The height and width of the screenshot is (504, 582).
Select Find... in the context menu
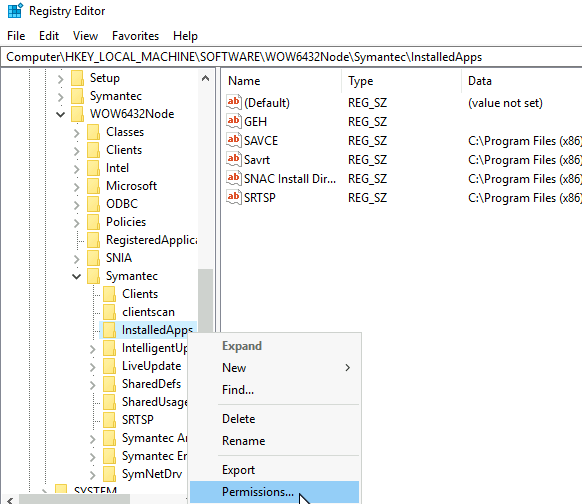[274, 390]
